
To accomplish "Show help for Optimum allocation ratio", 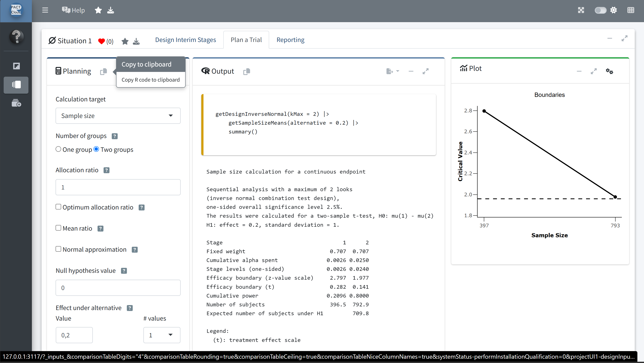I will click(141, 208).
